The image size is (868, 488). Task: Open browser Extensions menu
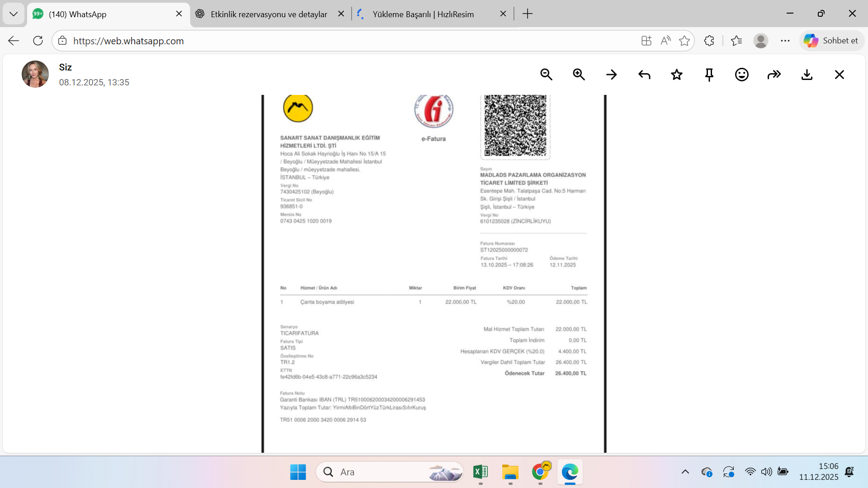[x=709, y=41]
